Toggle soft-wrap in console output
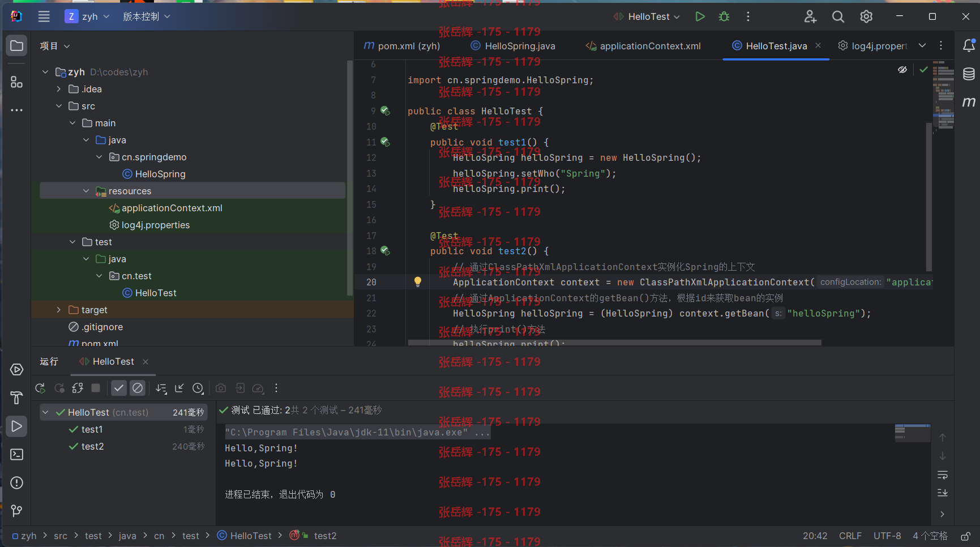Screen dimensions: 980x547 [943, 475]
